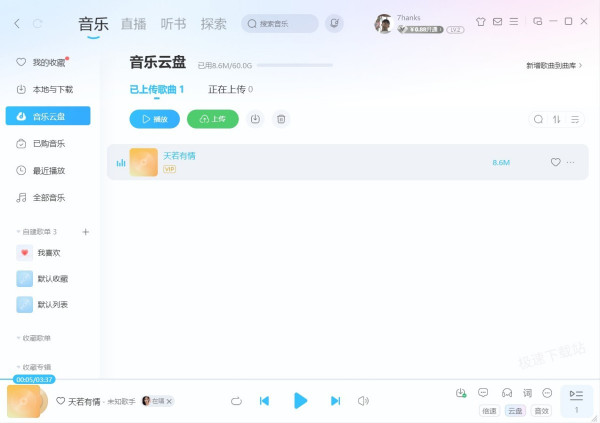Open 全部音乐 in sidebar
Image resolution: width=600 pixels, height=423 pixels.
[48, 198]
